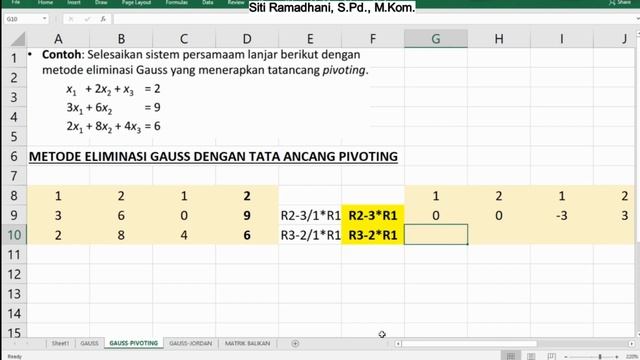This screenshot has width=640, height=360.
Task: Select column H header
Action: [x=499, y=39]
